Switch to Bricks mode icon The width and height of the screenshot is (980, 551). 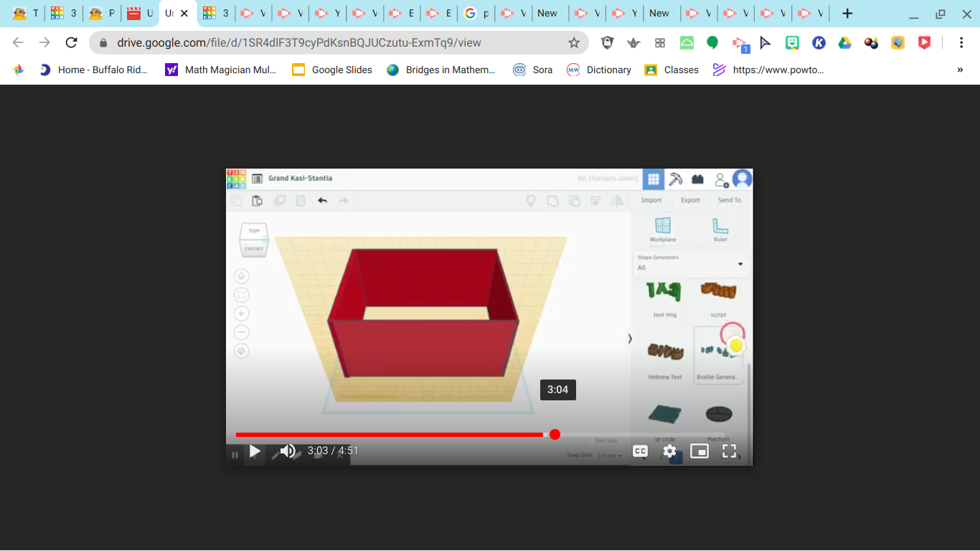click(x=697, y=179)
